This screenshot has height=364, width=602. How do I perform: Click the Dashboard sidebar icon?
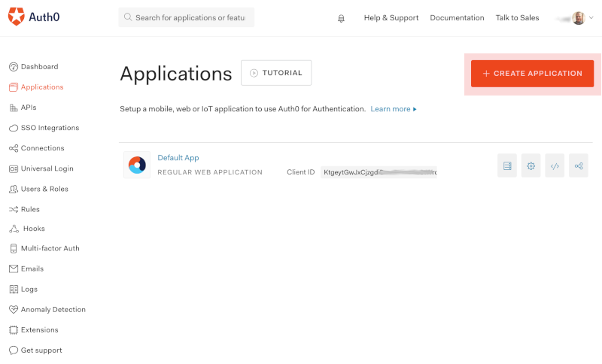pos(14,67)
